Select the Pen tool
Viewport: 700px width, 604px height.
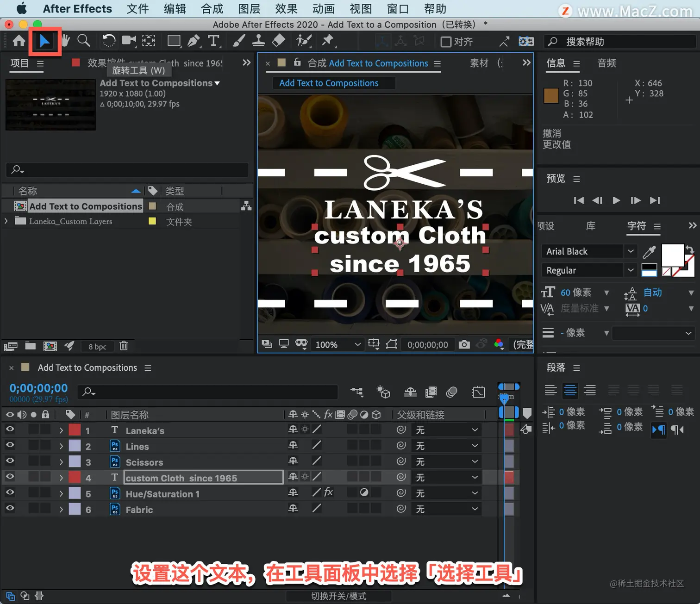pos(194,41)
